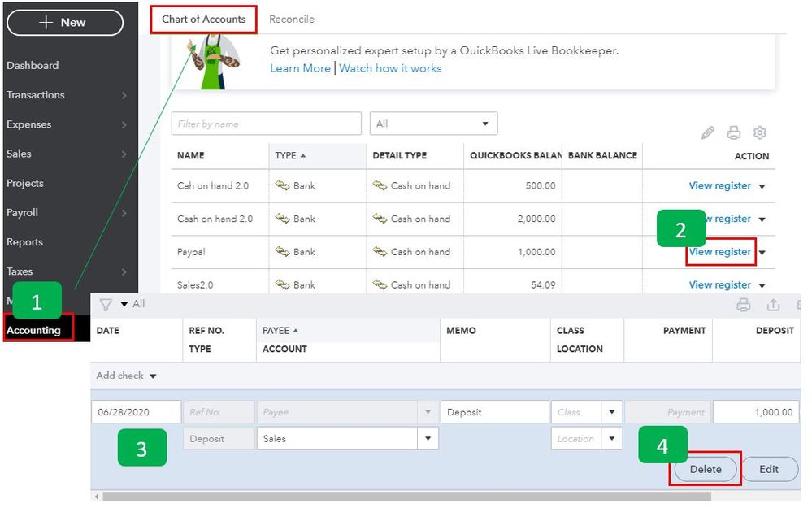Click the pencil edit icon above accounts table

point(707,133)
